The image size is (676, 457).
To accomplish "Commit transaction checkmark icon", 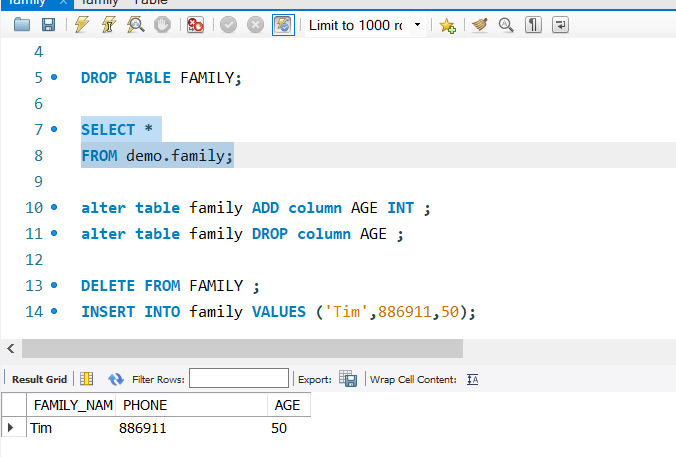I will pyautogui.click(x=228, y=25).
